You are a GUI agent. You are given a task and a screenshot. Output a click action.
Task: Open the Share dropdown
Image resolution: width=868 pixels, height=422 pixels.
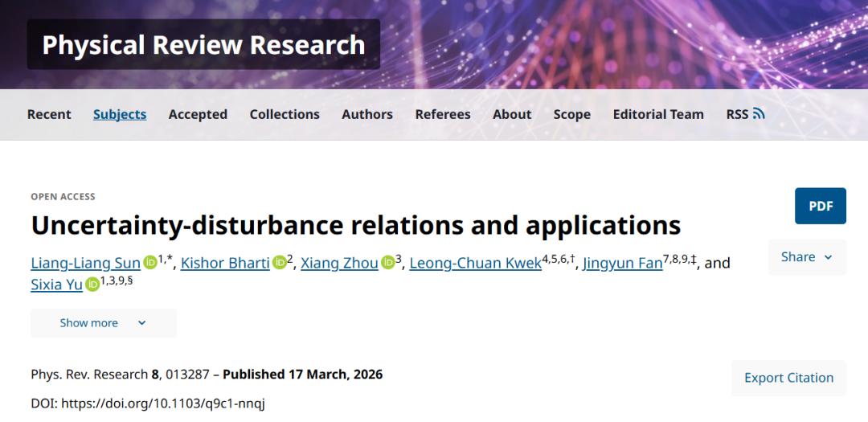pos(807,257)
